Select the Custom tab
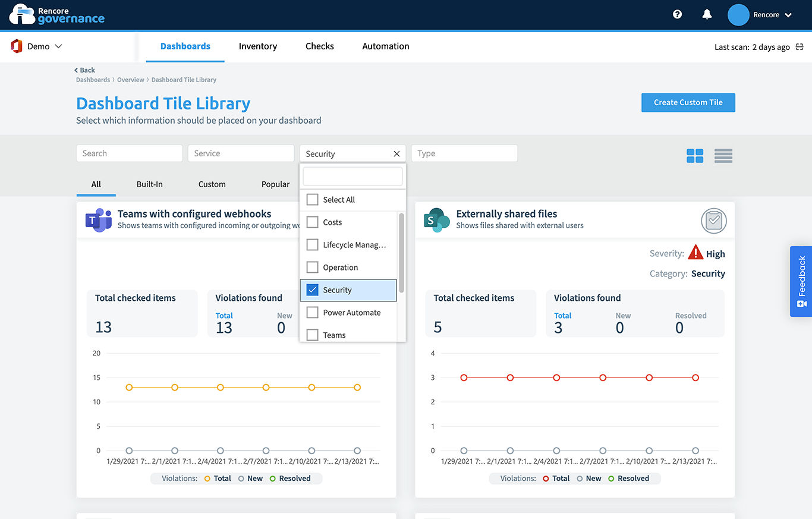 point(212,184)
